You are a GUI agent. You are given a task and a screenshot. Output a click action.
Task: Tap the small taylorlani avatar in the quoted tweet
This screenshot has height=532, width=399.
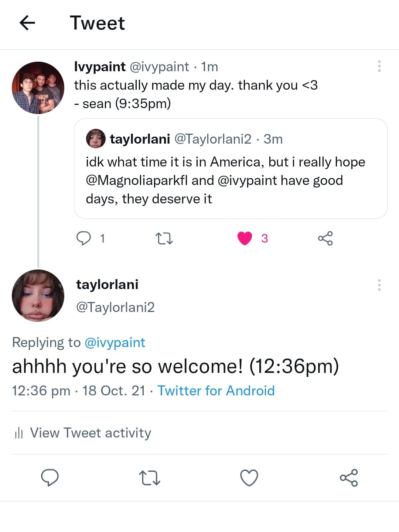click(96, 139)
